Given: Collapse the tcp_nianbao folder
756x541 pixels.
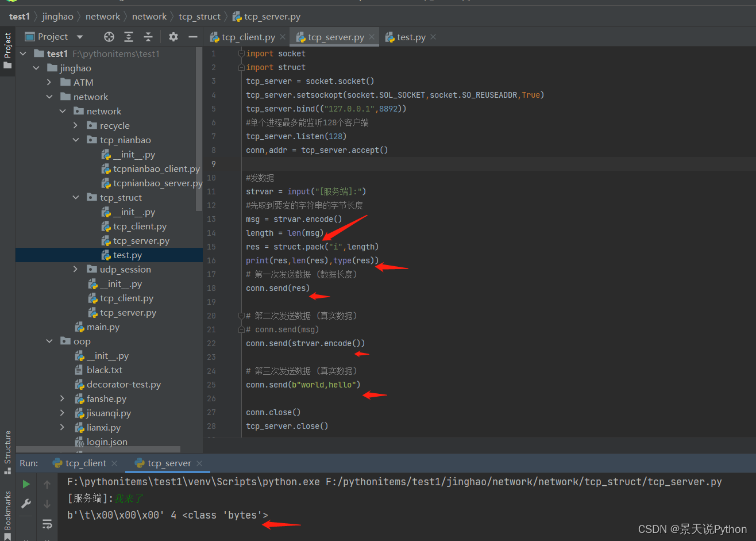Looking at the screenshot, I should point(76,140).
